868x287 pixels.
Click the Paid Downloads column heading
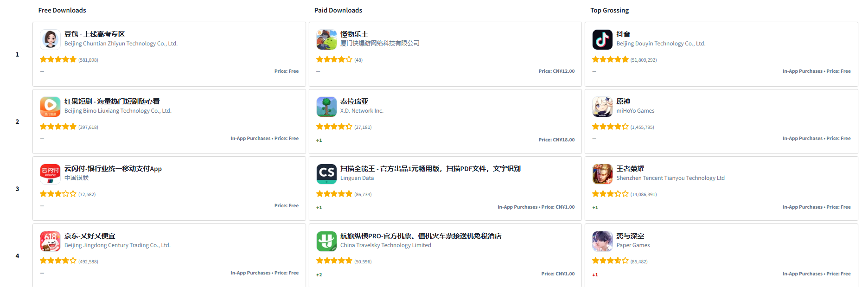338,10
